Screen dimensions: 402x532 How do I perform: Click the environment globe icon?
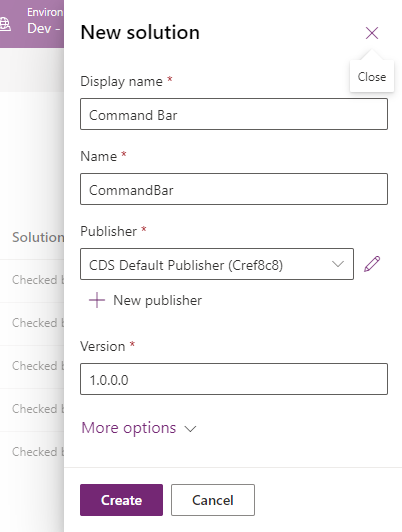(5, 24)
